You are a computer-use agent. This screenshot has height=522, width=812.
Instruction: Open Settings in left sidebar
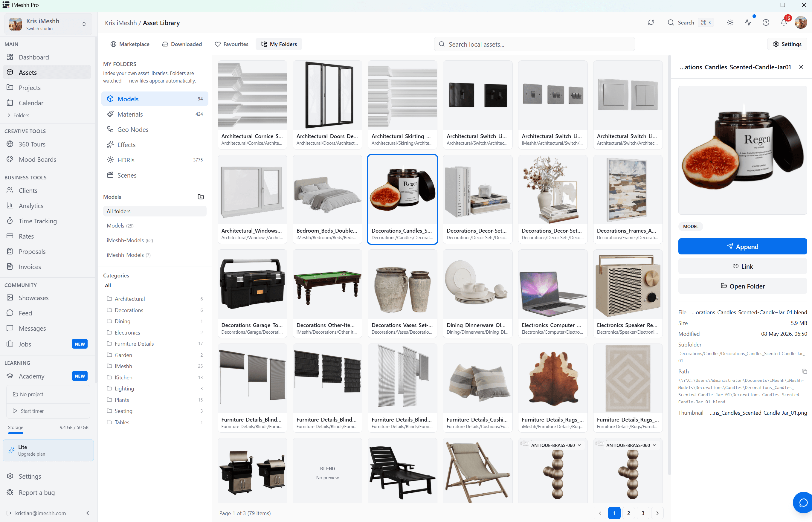click(x=47, y=476)
